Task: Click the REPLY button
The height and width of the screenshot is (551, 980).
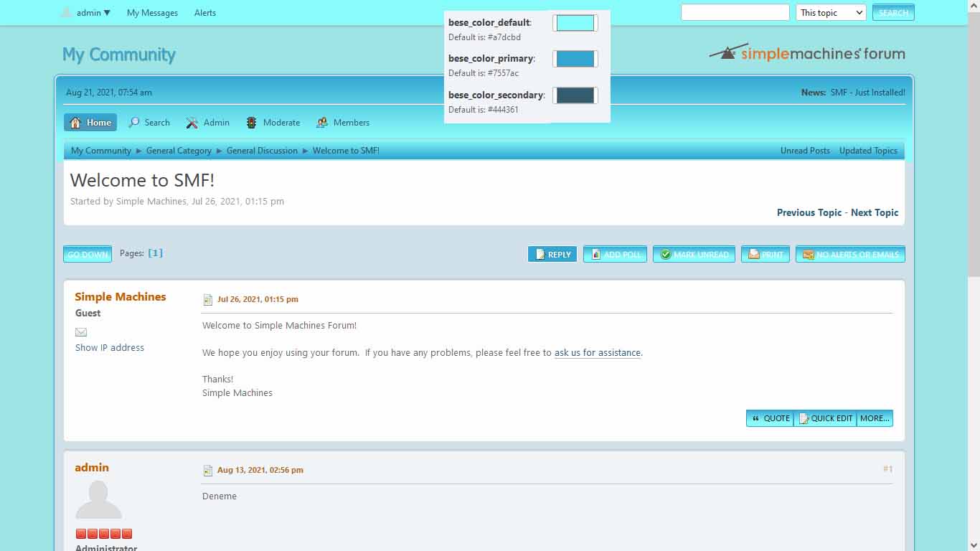Action: click(552, 254)
